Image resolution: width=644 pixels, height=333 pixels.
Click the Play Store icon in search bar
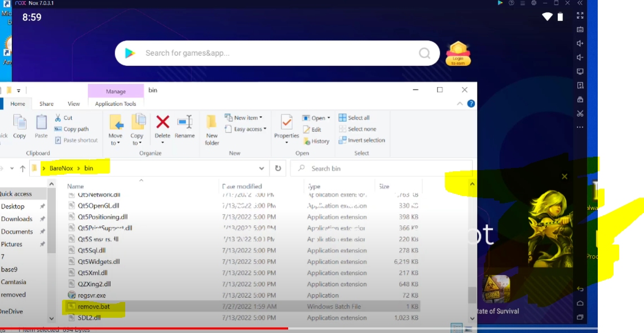(130, 53)
